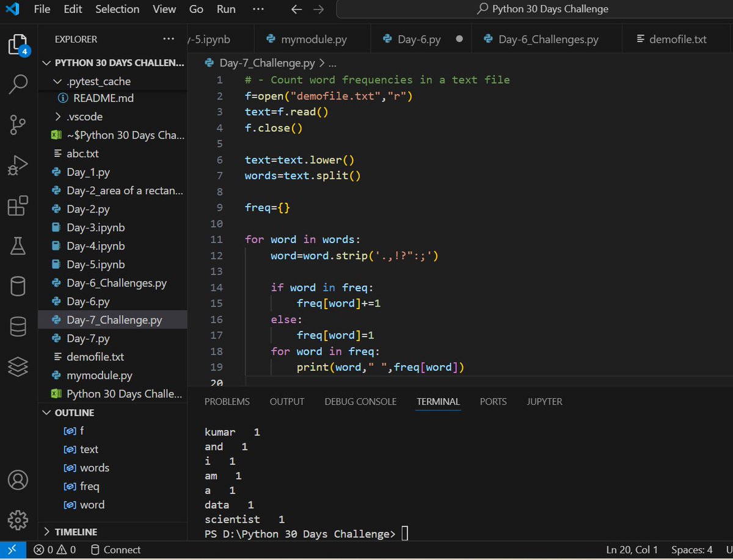Open the Run menu
The height and width of the screenshot is (560, 733).
226,9
